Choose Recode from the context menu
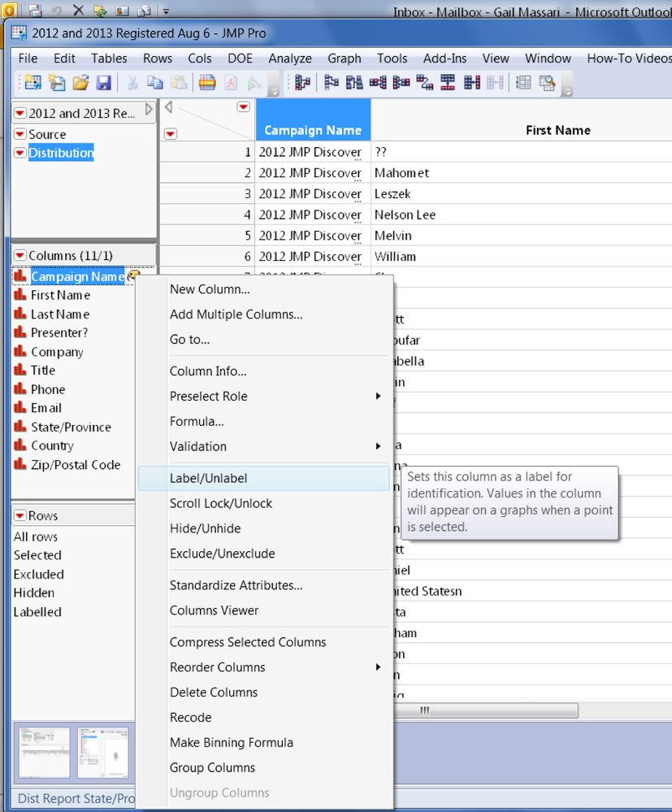 [263, 717]
